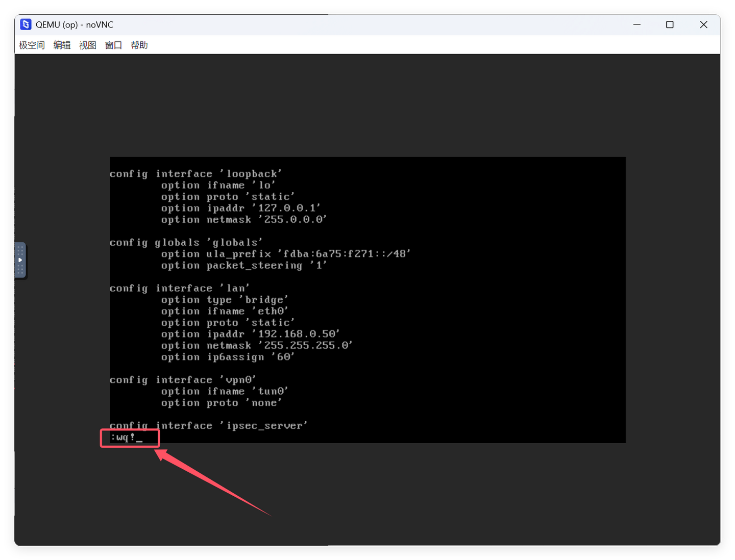
Task: Click the line "option ipaddr '192.168.0.50'"
Action: pyautogui.click(x=251, y=334)
